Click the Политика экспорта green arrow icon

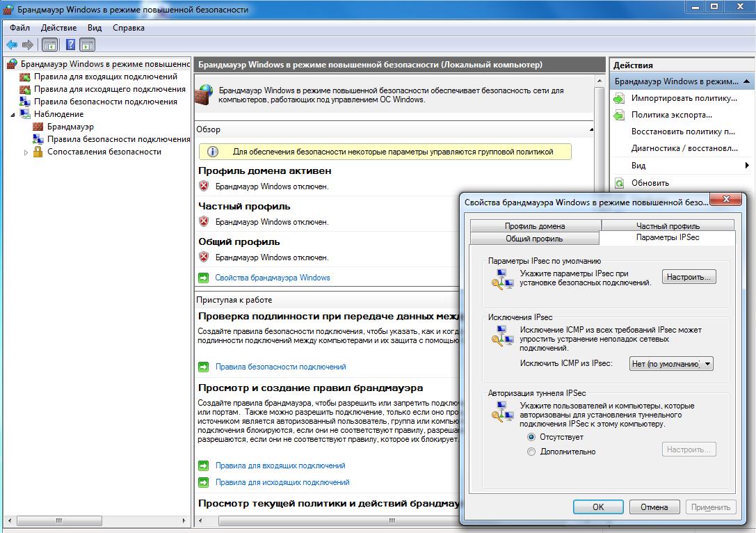(619, 116)
